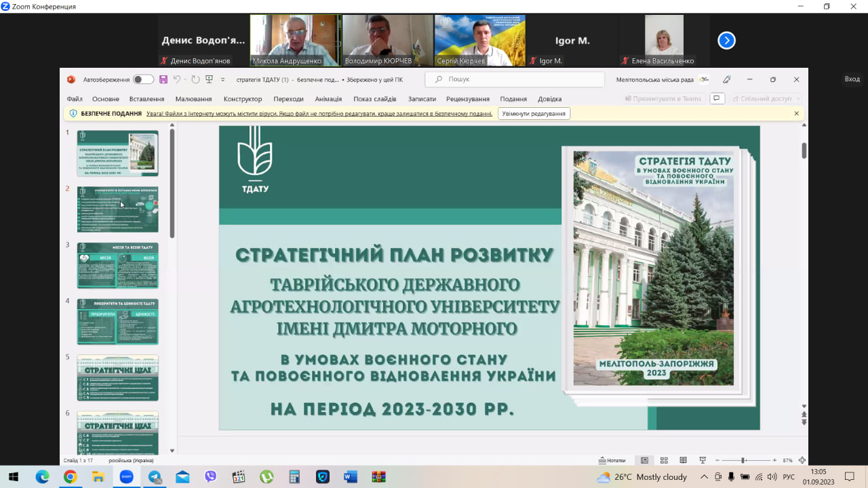This screenshot has height=488, width=868.
Task: Open the comments pane icon
Action: pyautogui.click(x=716, y=99)
